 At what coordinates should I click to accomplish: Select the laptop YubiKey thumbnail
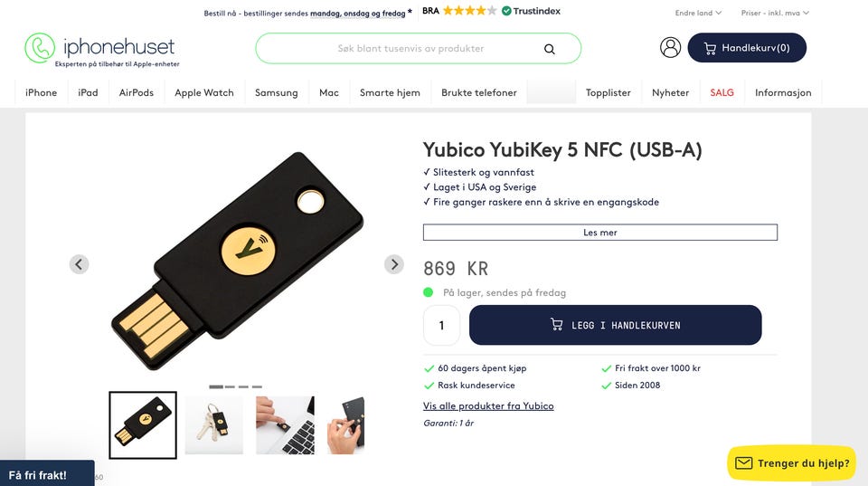[285, 424]
